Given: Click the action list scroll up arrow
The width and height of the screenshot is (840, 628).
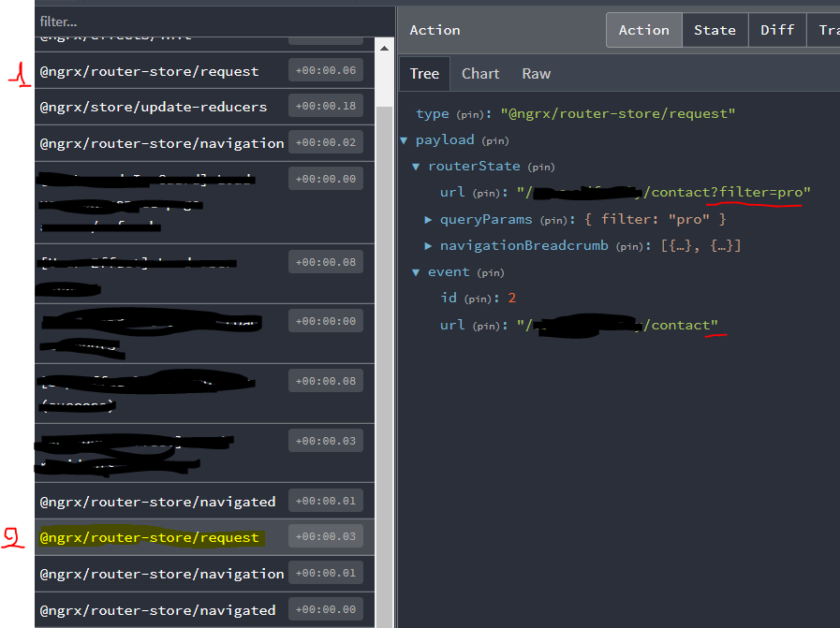Looking at the screenshot, I should 384,48.
